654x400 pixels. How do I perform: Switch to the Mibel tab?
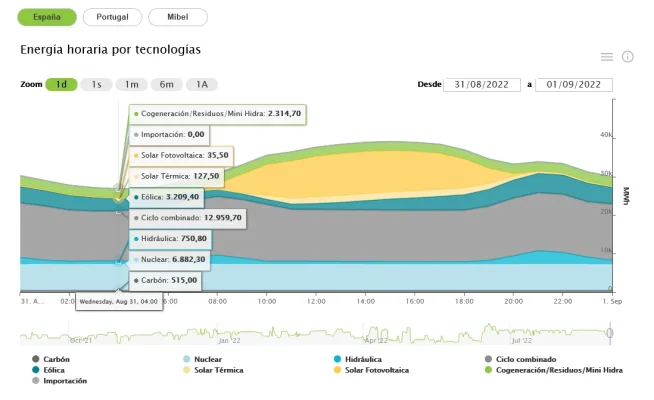tap(178, 17)
